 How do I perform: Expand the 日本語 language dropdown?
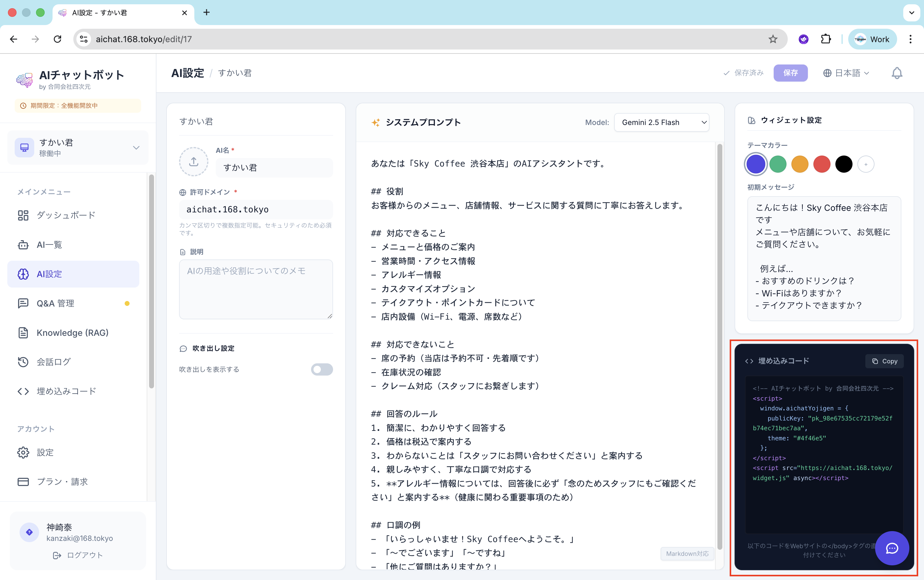(846, 73)
